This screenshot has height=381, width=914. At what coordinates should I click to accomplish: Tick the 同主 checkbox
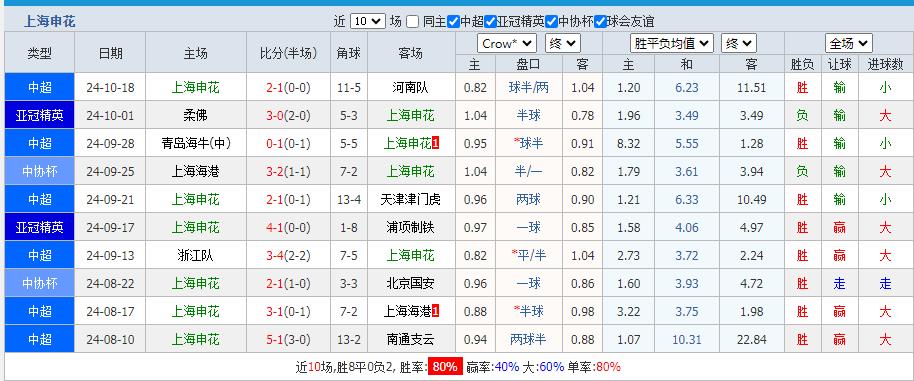(x=412, y=22)
